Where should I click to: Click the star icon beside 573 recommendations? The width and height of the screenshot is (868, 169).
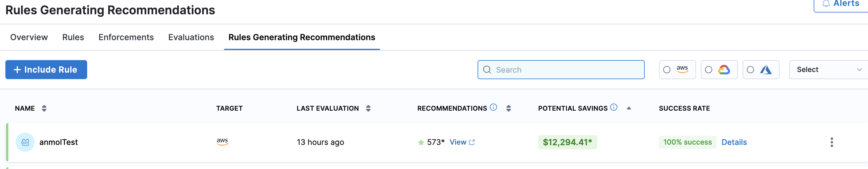(x=421, y=143)
